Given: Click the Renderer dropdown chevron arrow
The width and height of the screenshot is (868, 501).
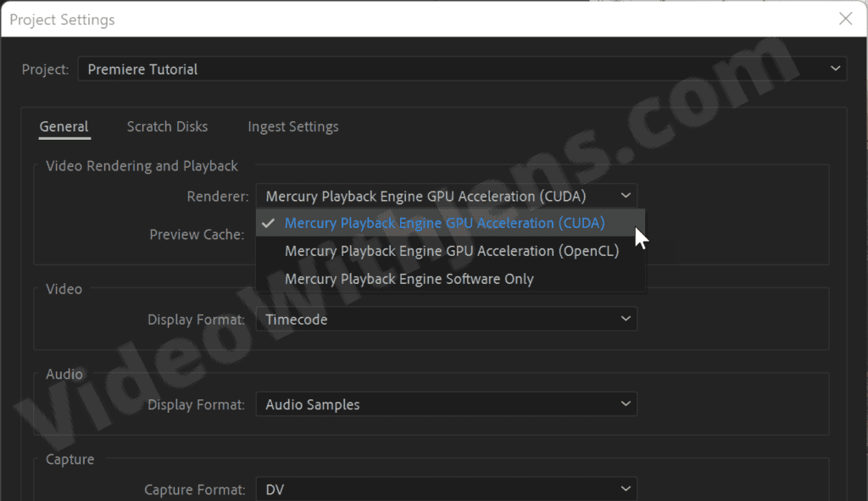Looking at the screenshot, I should pyautogui.click(x=626, y=196).
